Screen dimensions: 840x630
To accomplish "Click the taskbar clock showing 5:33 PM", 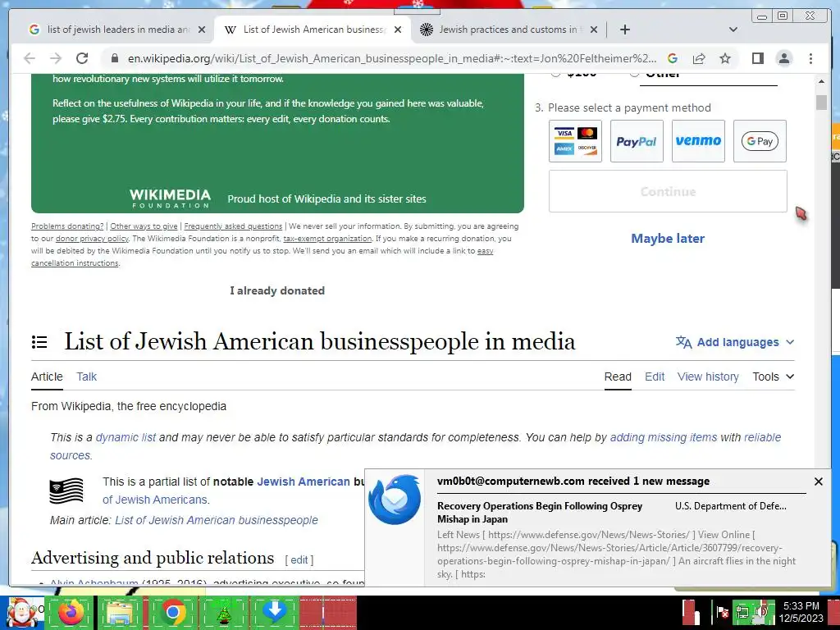I will tap(801, 612).
